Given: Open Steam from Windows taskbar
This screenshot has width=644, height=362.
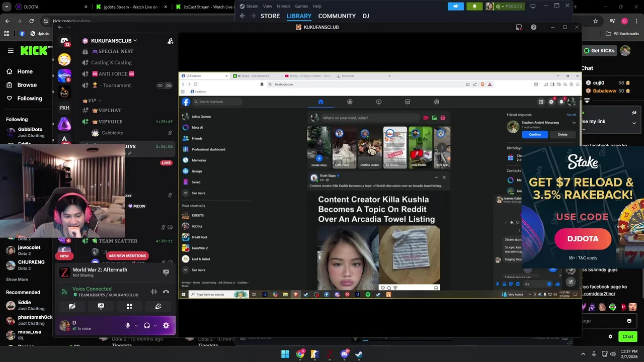Looking at the screenshot, I should pyautogui.click(x=359, y=354).
